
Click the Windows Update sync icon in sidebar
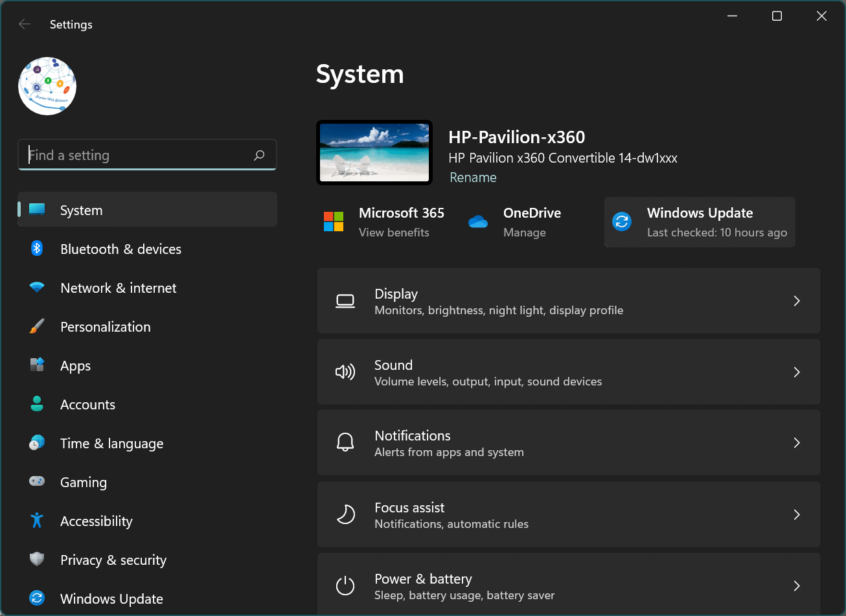click(x=37, y=598)
